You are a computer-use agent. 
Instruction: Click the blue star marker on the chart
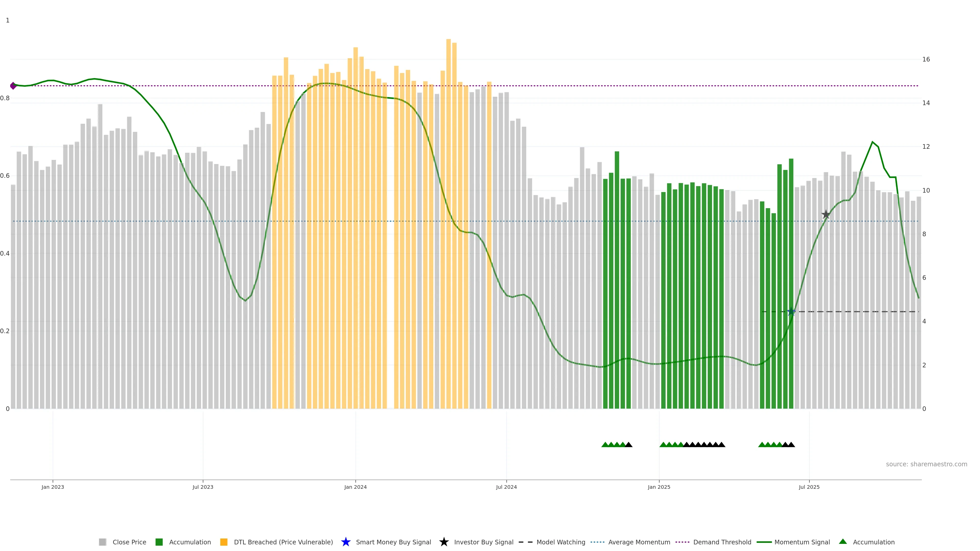(x=791, y=312)
